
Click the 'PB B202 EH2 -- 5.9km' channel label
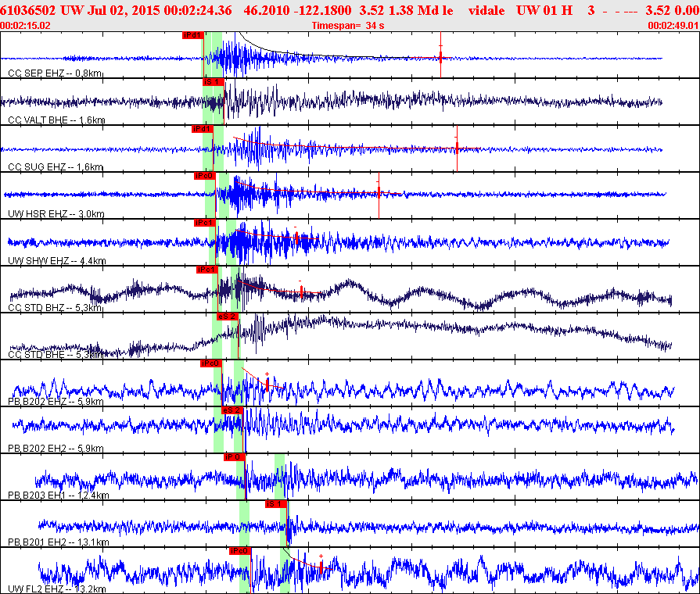(x=56, y=448)
